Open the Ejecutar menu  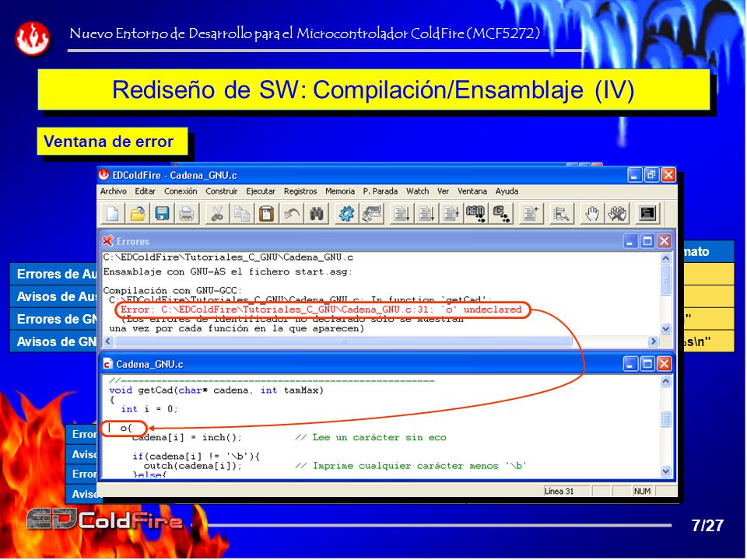pos(261,191)
